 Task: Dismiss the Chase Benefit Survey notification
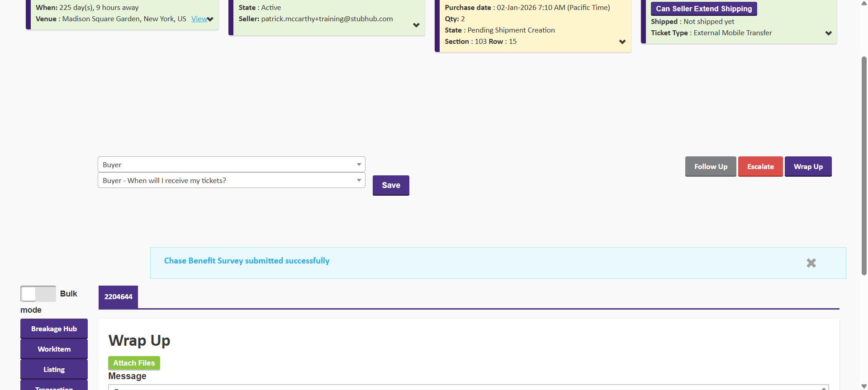click(811, 263)
